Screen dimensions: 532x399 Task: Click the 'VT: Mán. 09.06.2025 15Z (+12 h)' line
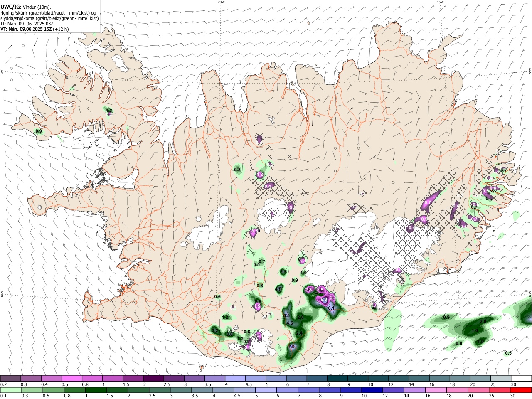34,29
